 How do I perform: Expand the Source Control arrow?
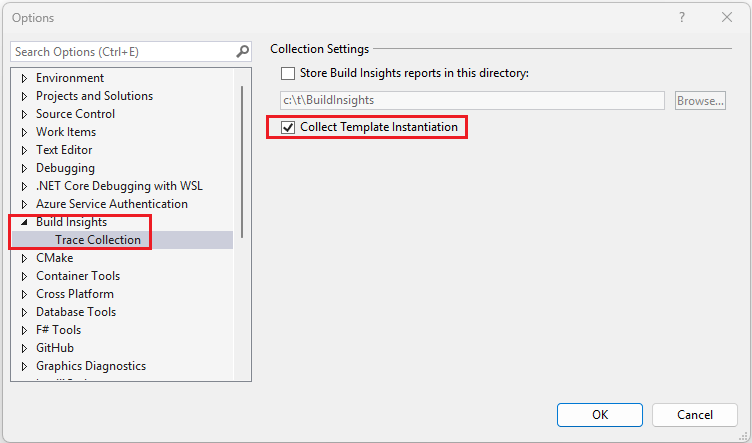pyautogui.click(x=24, y=114)
